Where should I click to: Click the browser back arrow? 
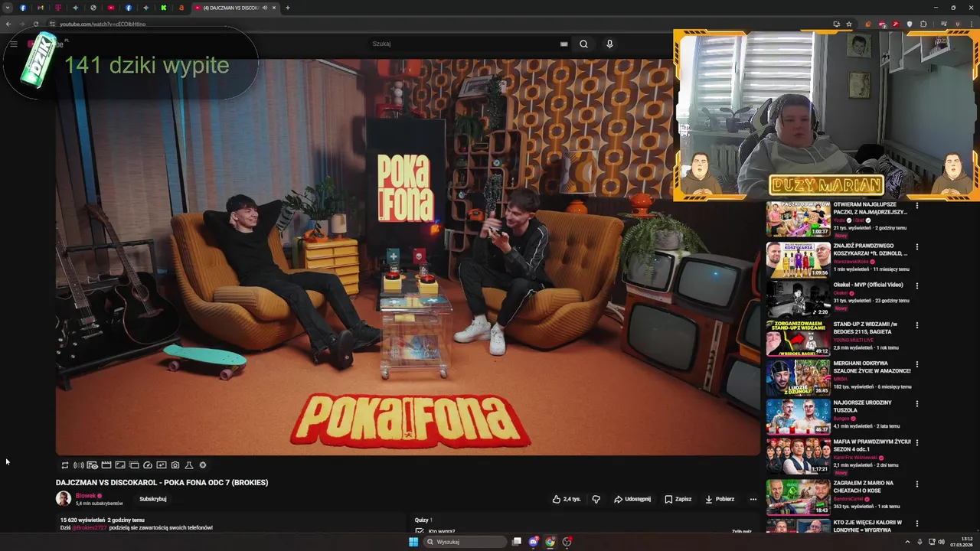pos(8,24)
